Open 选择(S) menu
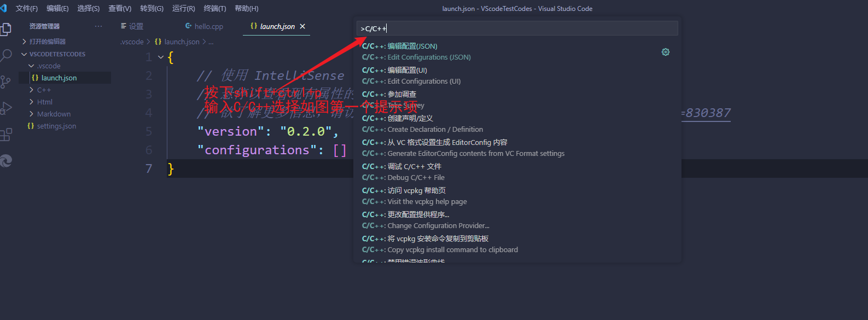This screenshot has width=868, height=320. [89, 9]
